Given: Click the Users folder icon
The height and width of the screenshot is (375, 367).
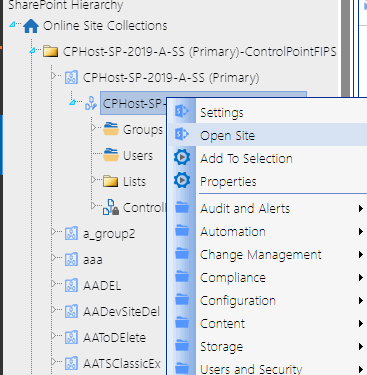Looking at the screenshot, I should pyautogui.click(x=111, y=155).
